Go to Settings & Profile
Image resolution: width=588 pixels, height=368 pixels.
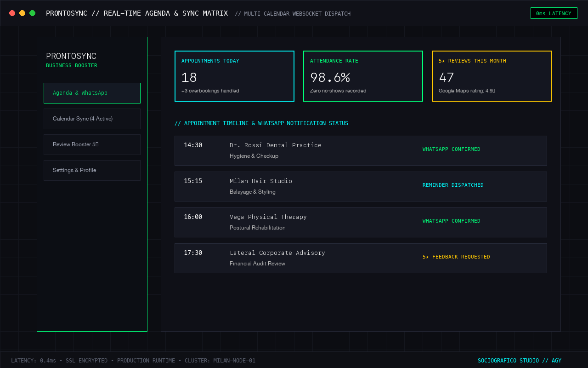(92, 170)
